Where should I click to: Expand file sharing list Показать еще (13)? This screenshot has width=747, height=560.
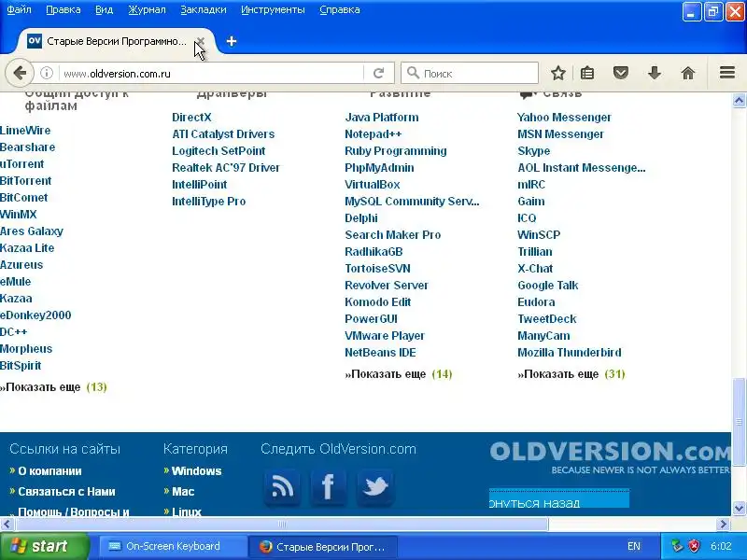click(53, 387)
